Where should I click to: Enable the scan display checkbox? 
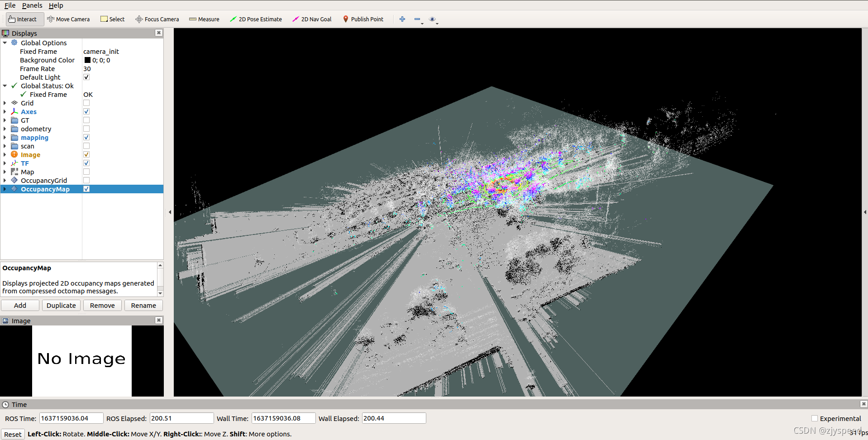coord(86,146)
